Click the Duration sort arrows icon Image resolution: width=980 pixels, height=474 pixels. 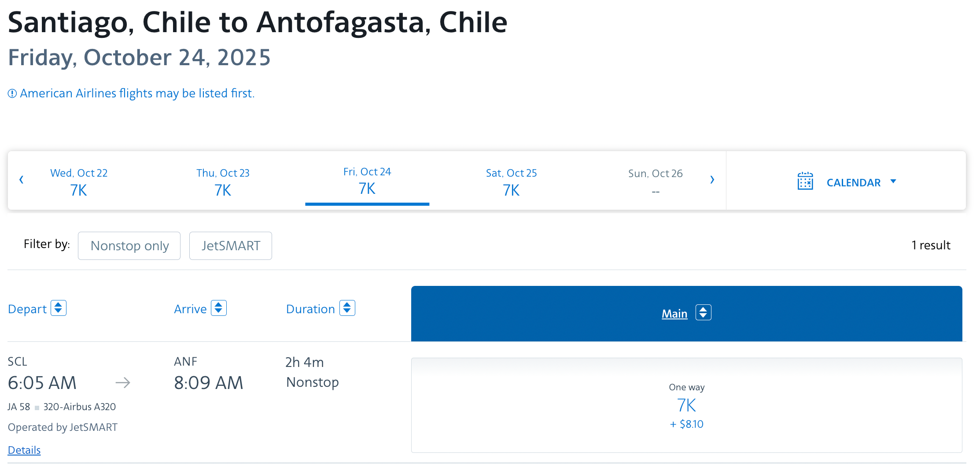[x=347, y=308]
